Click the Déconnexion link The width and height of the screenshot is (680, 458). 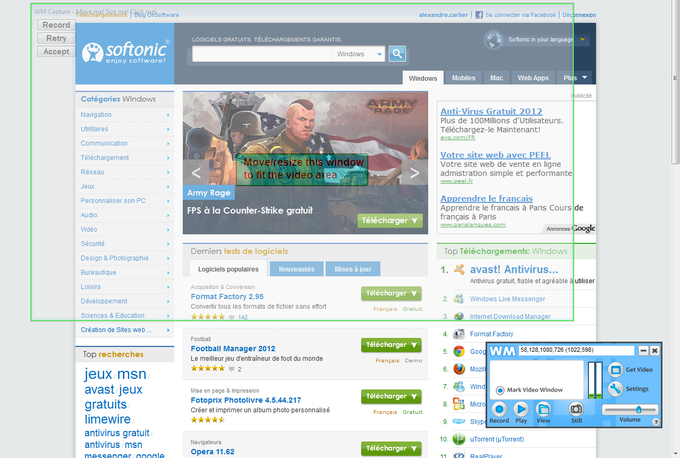[579, 15]
